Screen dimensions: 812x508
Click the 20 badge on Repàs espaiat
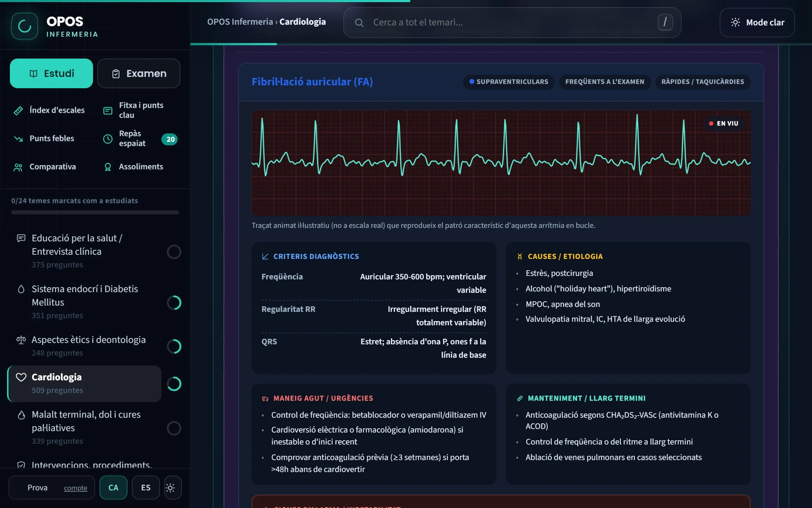click(170, 139)
